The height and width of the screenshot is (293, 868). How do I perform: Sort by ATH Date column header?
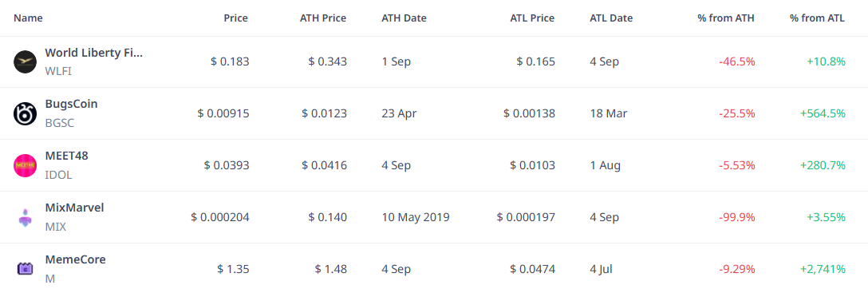coord(404,18)
